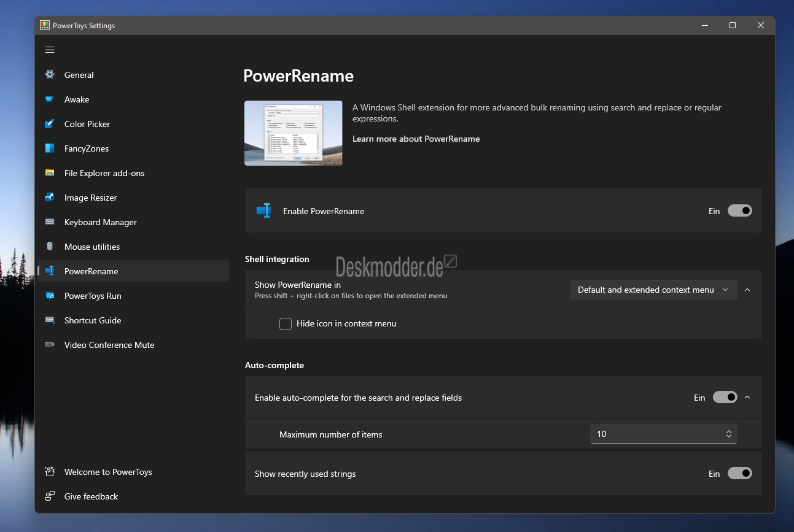Collapse the auto-complete settings expander chevron

point(747,398)
